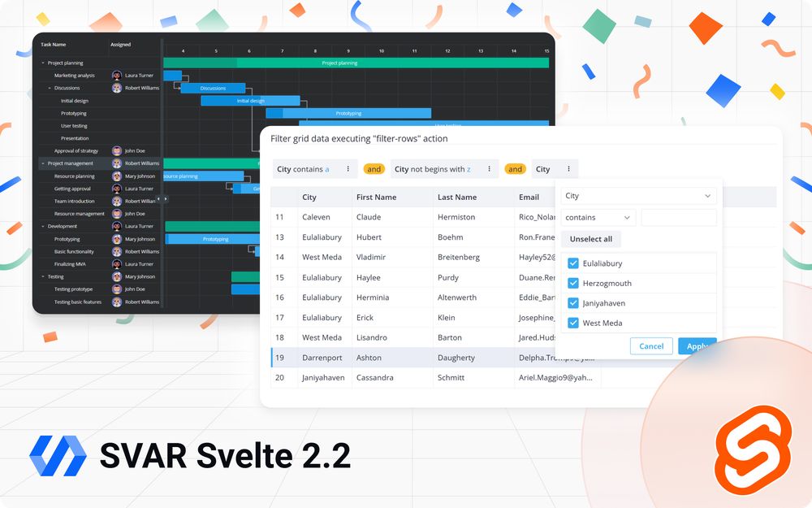Click Cancel in the filter editor
The image size is (812, 508).
(651, 346)
